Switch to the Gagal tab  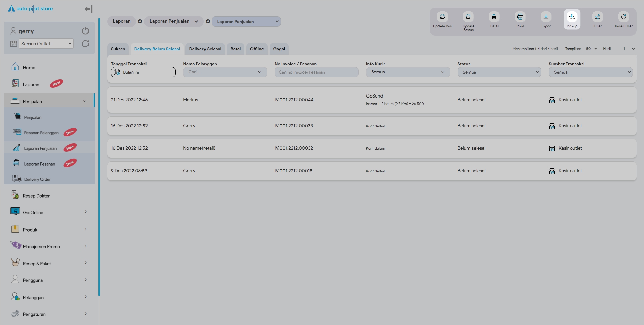(x=279, y=49)
